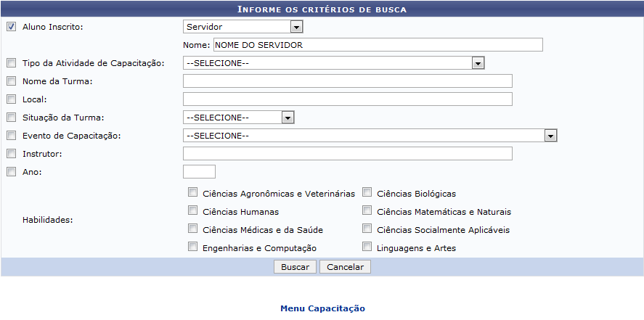Focus the Nome da Turma text field
Image resolution: width=644 pixels, height=320 pixels.
coord(348,81)
